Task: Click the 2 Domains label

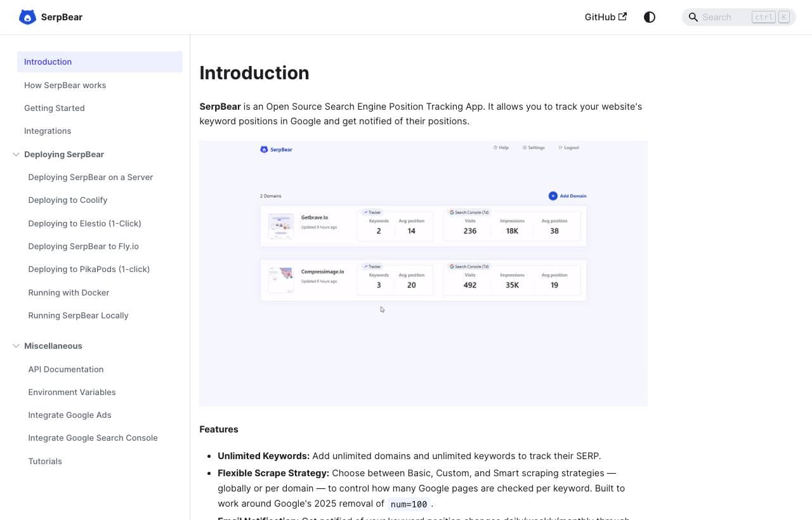Action: [271, 196]
